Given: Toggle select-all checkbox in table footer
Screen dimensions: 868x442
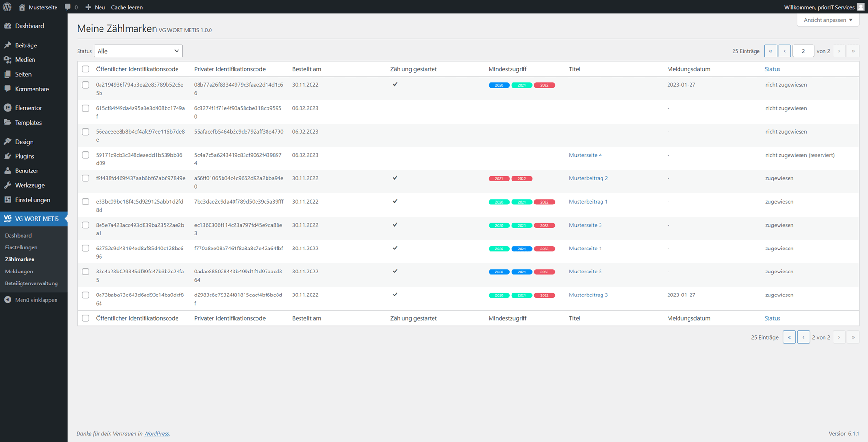Looking at the screenshot, I should pyautogui.click(x=85, y=318).
